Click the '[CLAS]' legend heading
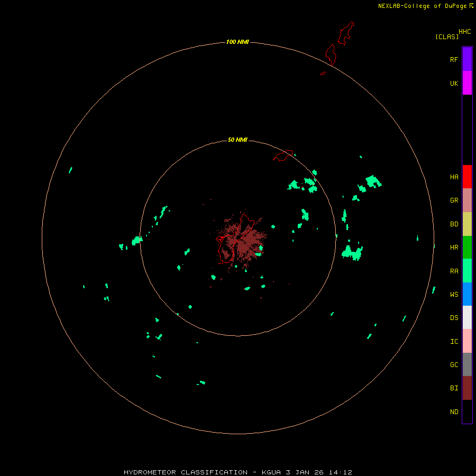 pos(447,36)
